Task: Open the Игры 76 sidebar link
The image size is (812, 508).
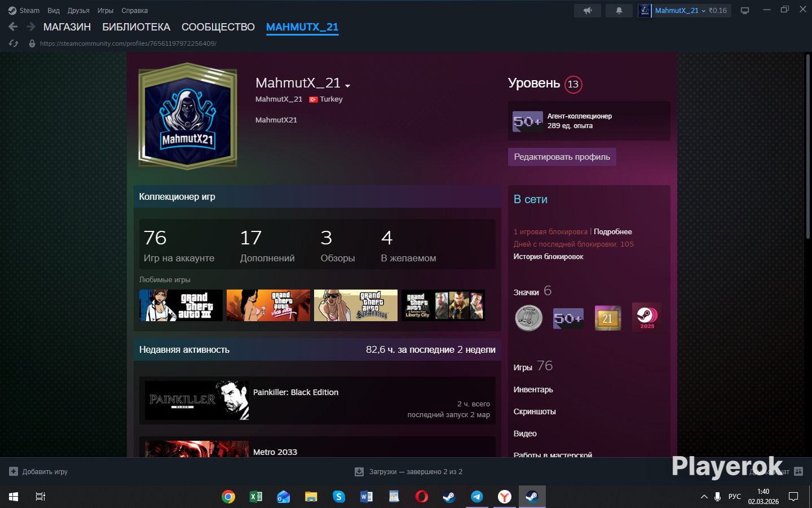Action: point(533,366)
